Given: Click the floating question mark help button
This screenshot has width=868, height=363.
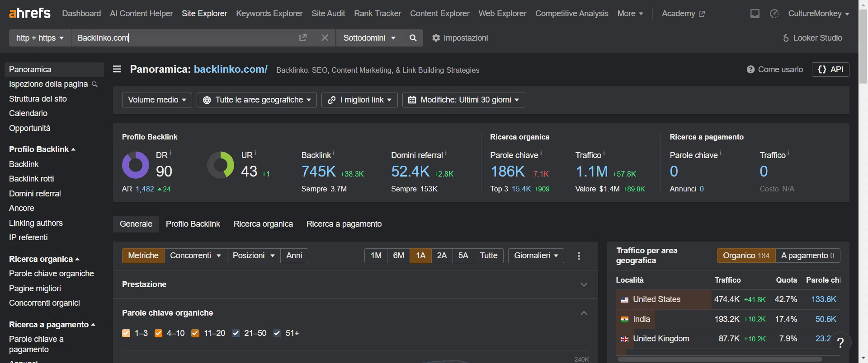Looking at the screenshot, I should 840,343.
